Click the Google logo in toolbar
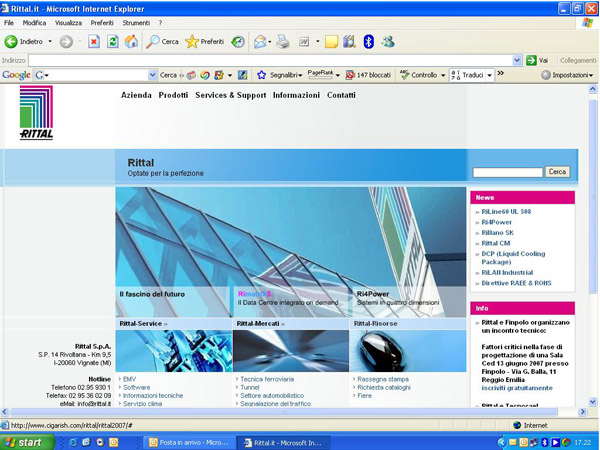The image size is (600, 450). pos(16,75)
